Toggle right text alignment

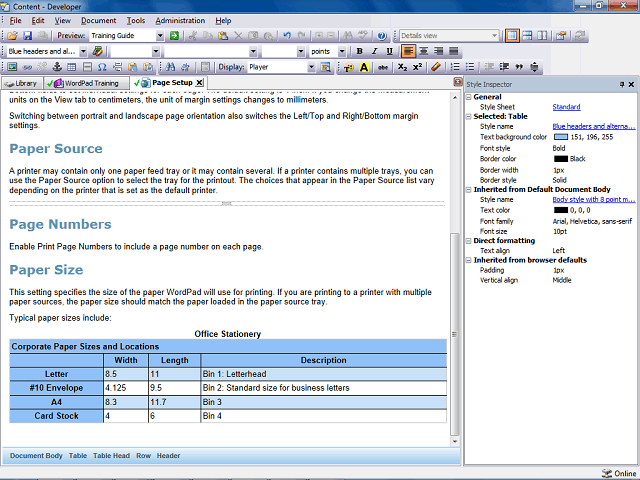tap(439, 51)
